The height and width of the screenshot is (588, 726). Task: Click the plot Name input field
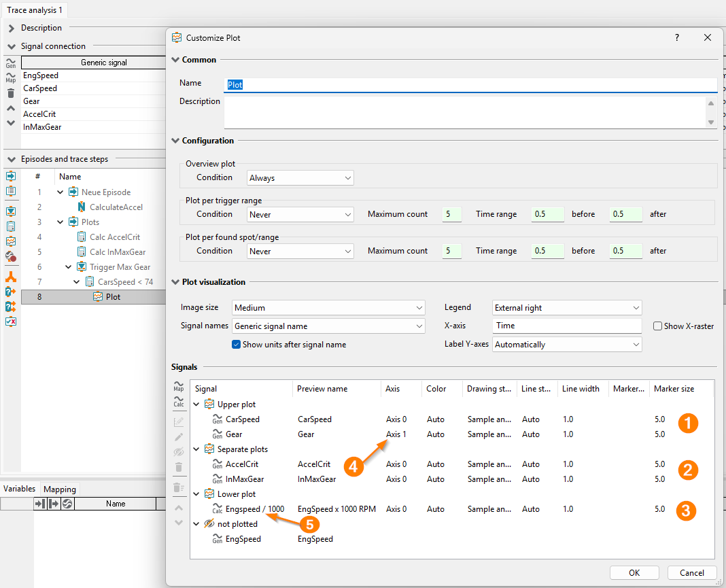(470, 85)
